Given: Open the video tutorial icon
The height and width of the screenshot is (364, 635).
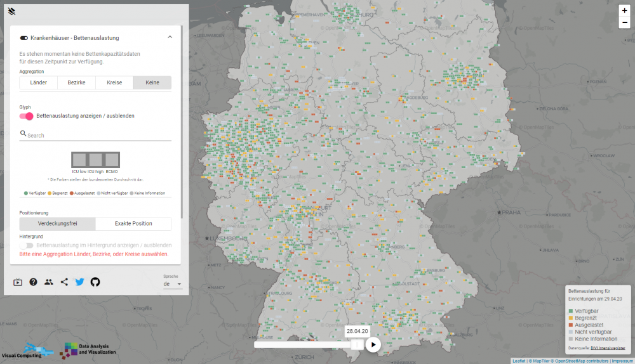Looking at the screenshot, I should point(18,282).
